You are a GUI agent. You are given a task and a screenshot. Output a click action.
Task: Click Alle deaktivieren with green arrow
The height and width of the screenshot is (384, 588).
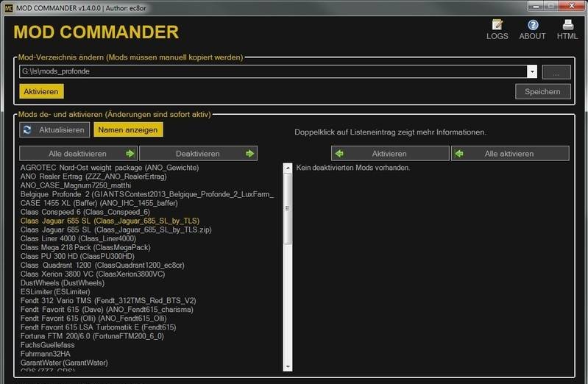point(78,154)
